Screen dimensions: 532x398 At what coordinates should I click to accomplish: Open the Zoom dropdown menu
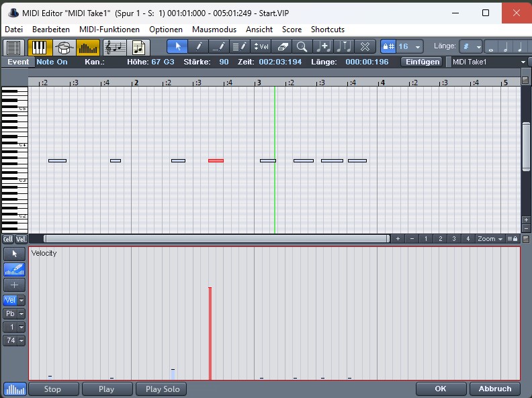pyautogui.click(x=489, y=239)
